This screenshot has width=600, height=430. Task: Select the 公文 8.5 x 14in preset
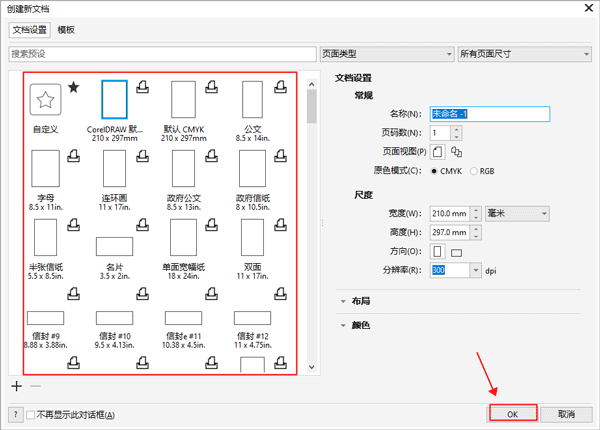pos(252,99)
